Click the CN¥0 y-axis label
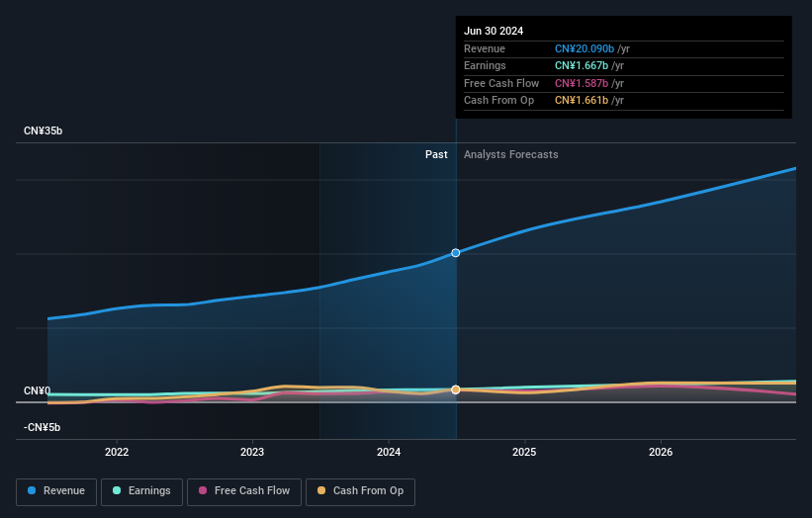 pos(37,390)
